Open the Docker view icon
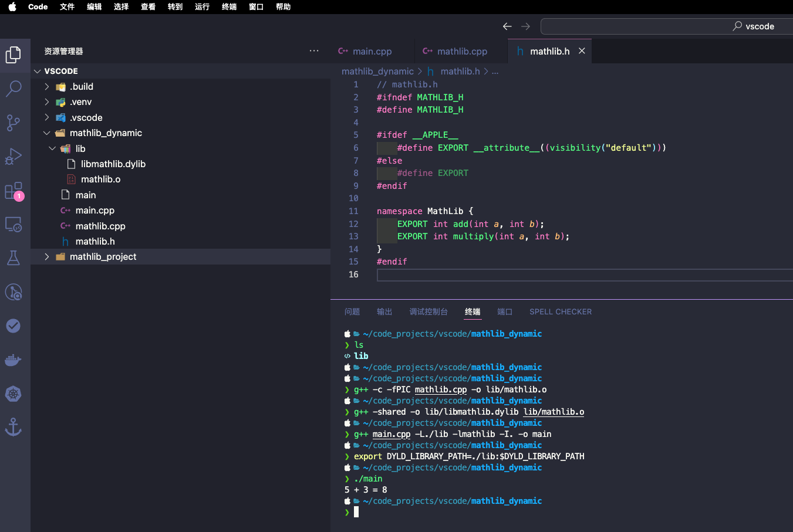 [x=14, y=360]
